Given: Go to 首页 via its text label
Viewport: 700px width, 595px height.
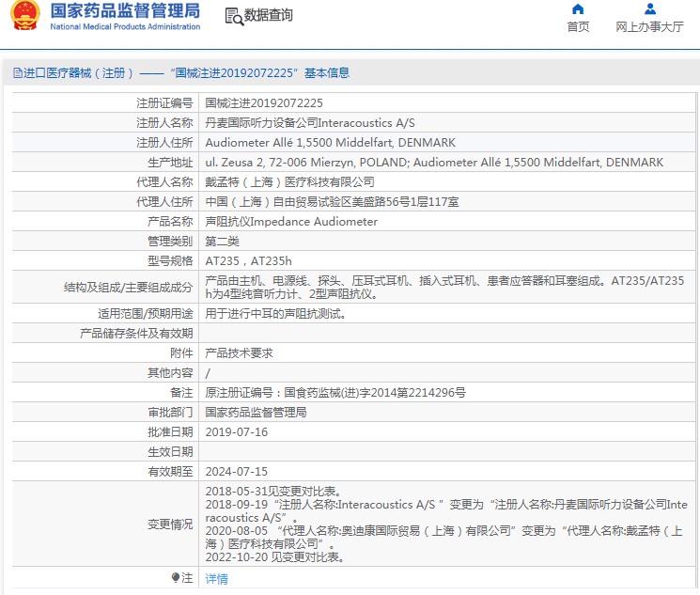Looking at the screenshot, I should click(578, 27).
